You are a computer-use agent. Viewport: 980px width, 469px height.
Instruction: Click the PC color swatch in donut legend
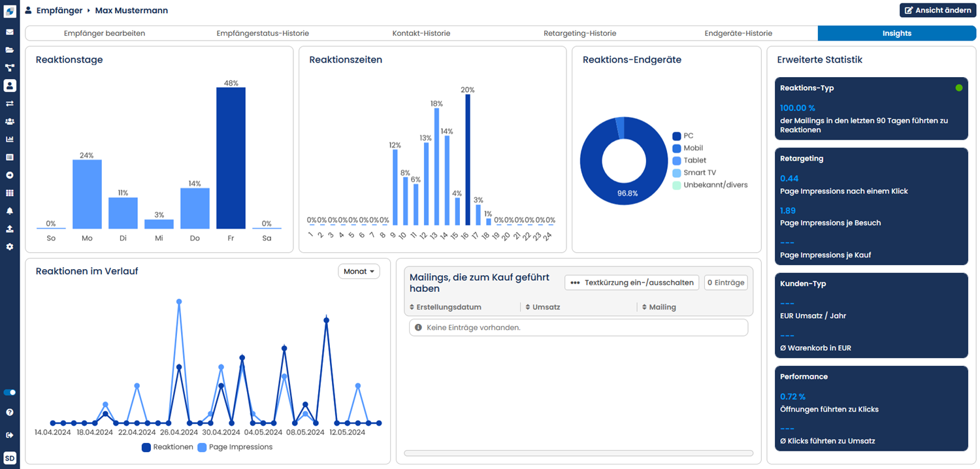pyautogui.click(x=677, y=136)
